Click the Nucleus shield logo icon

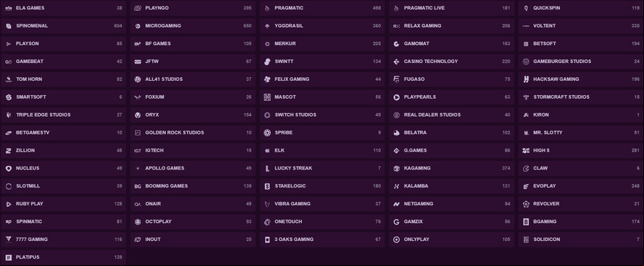[x=8, y=168]
